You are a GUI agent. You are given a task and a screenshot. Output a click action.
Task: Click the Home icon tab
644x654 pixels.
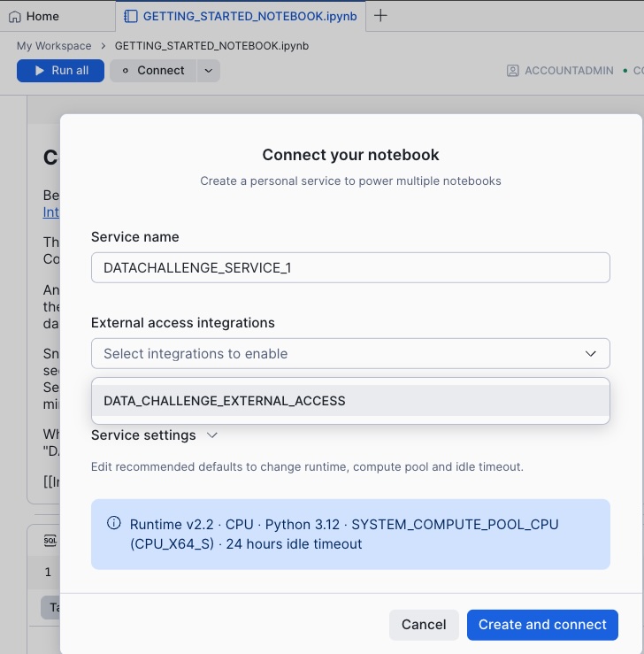click(34, 16)
